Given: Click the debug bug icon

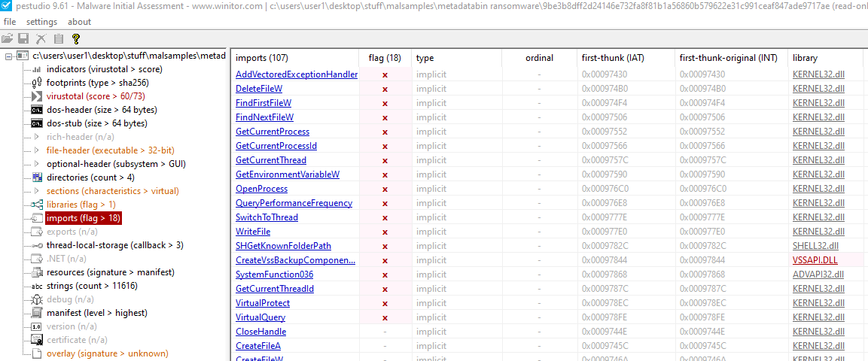Looking at the screenshot, I should (x=37, y=299).
